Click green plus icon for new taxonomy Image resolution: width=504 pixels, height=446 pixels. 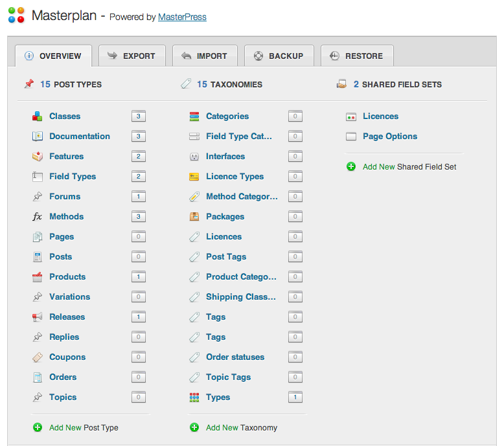tap(194, 427)
